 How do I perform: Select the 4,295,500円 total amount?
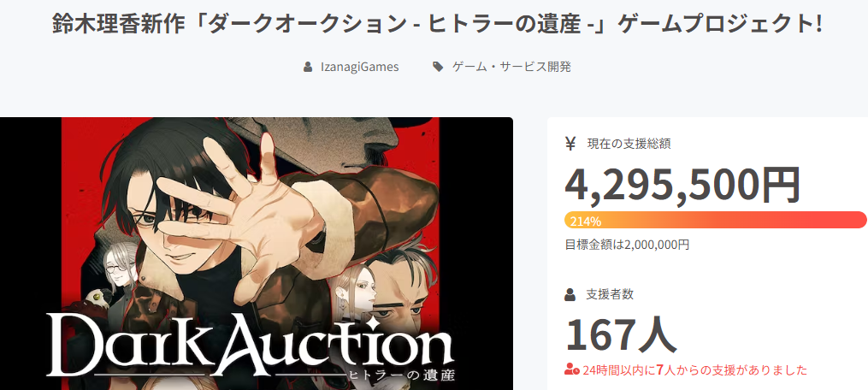pos(682,185)
